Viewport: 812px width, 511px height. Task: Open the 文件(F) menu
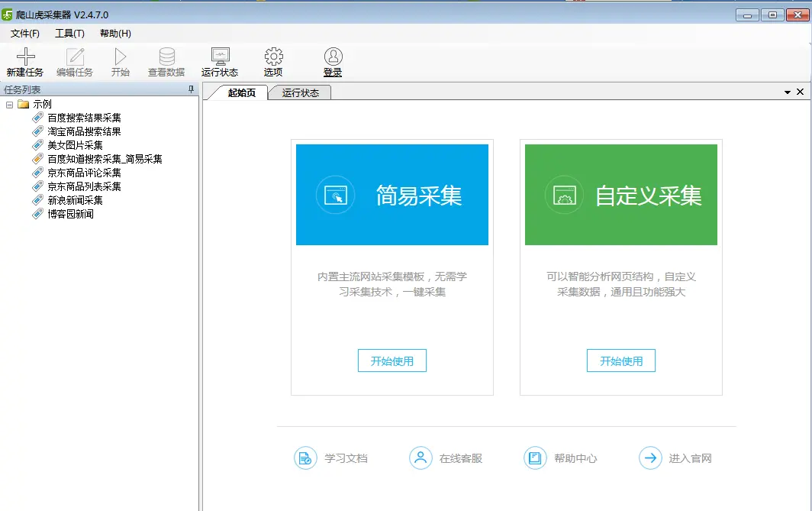[25, 34]
